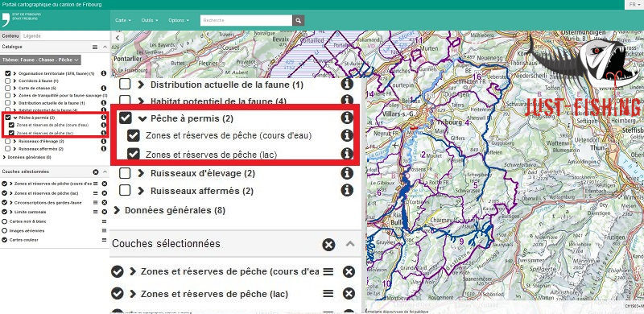This screenshot has height=314, width=644.
Task: Open info icon for Carte de chasse
Action: pos(104,88)
